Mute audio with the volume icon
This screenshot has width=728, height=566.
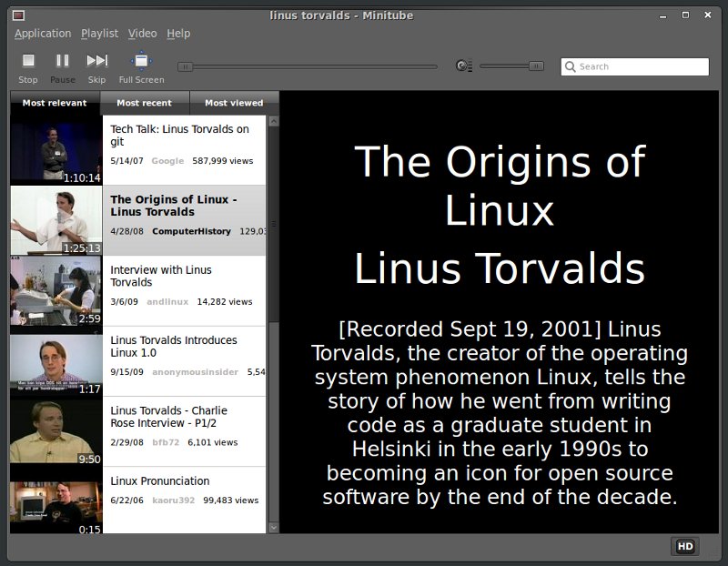pyautogui.click(x=463, y=66)
